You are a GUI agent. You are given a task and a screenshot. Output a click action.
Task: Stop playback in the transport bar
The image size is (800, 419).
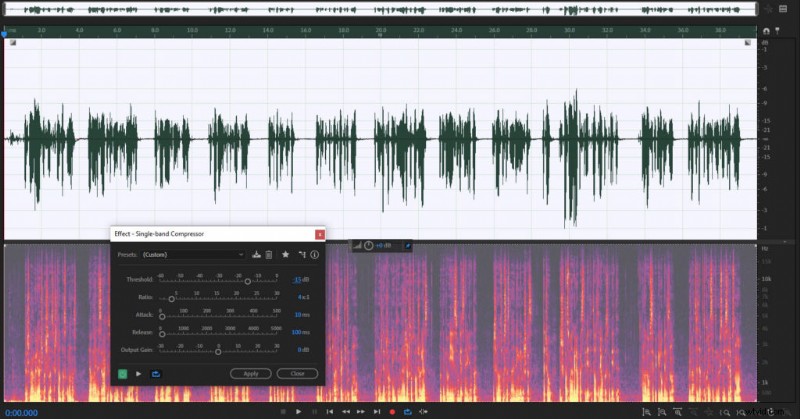(x=283, y=411)
